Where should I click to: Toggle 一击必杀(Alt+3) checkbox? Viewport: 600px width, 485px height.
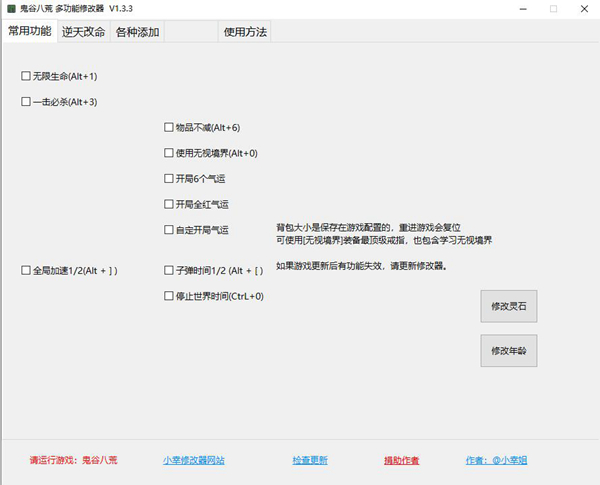click(x=26, y=101)
